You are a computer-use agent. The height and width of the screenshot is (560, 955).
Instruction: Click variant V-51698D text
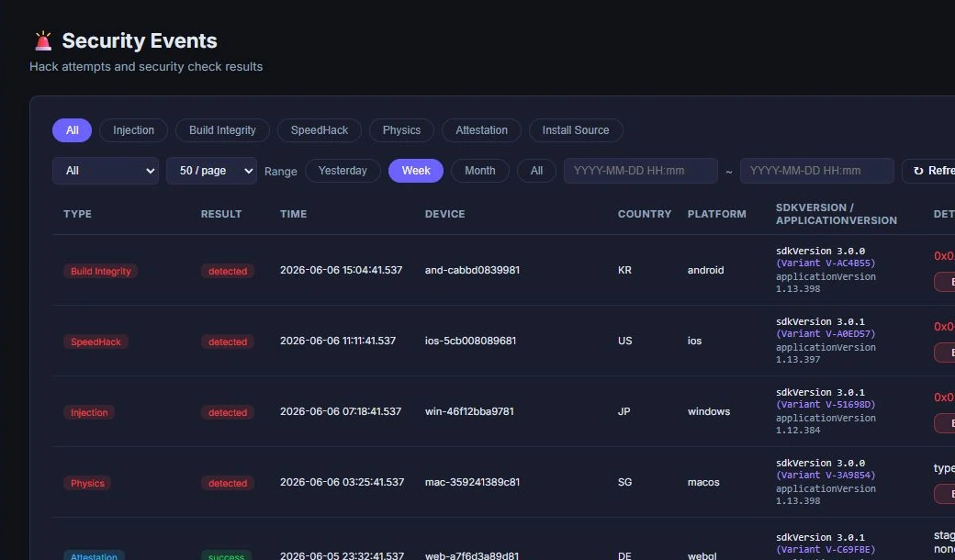click(826, 404)
